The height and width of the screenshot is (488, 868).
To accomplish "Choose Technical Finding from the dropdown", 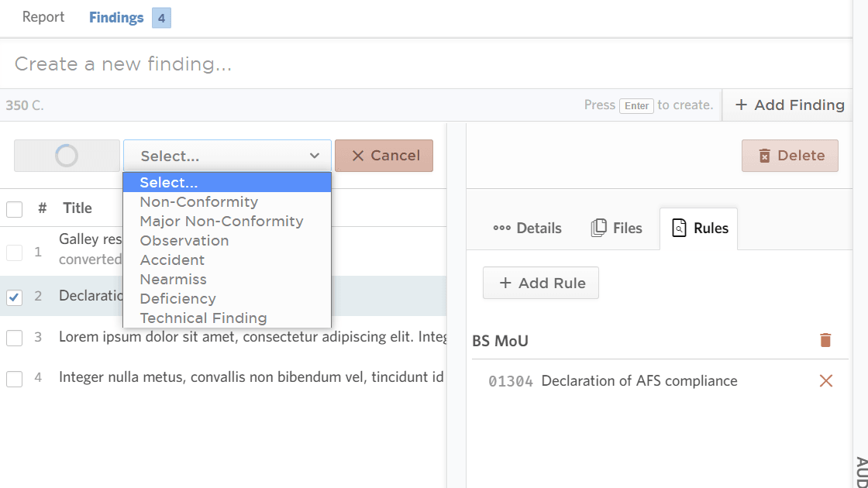I will coord(203,318).
